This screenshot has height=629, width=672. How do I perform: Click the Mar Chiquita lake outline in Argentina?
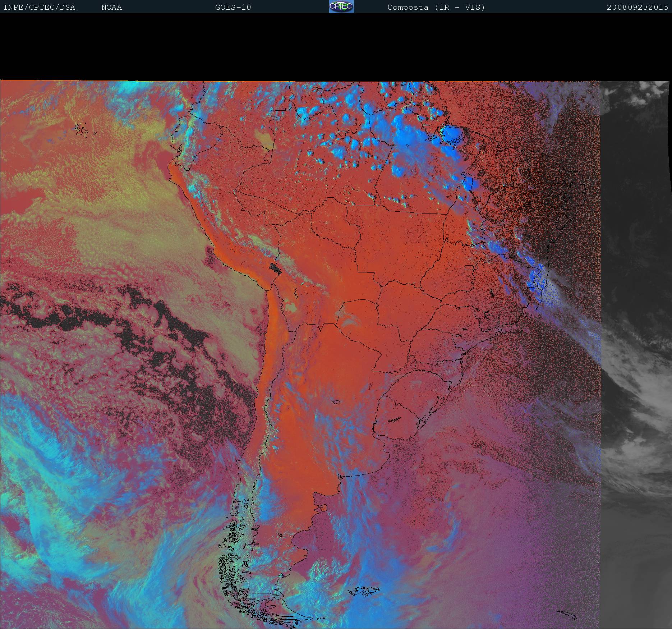pyautogui.click(x=336, y=402)
